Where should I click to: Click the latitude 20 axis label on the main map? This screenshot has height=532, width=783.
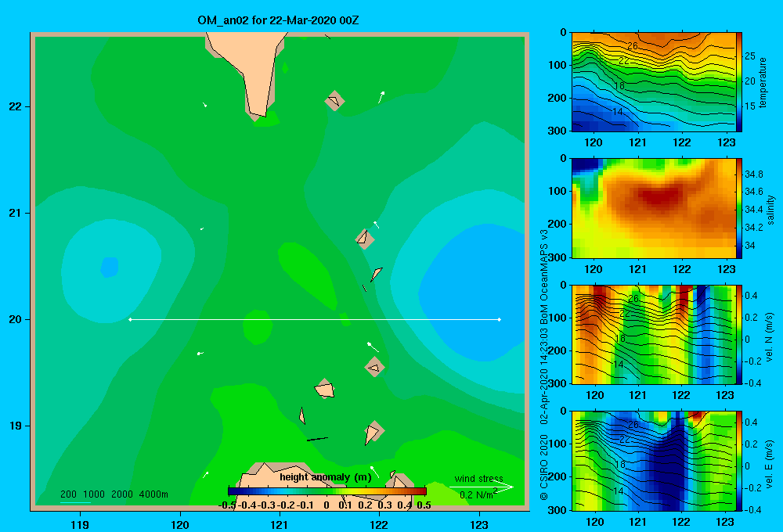[x=15, y=319]
